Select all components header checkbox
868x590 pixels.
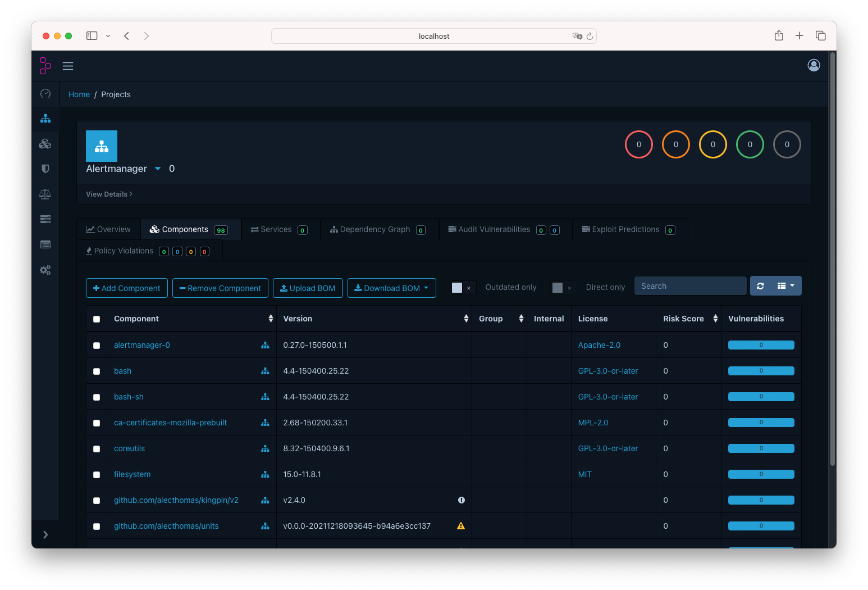[97, 319]
